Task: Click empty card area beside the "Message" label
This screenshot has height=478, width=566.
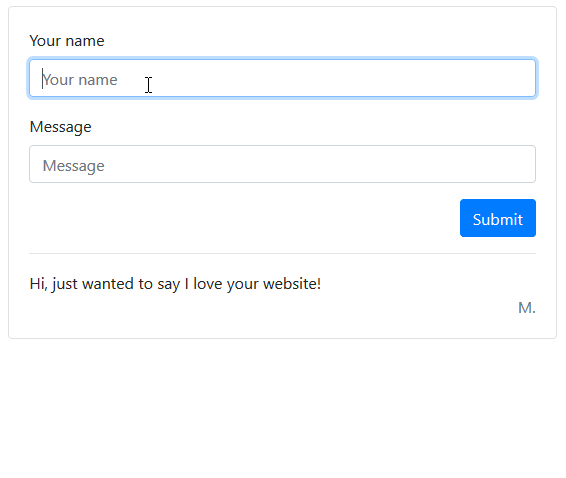Action: (x=310, y=127)
